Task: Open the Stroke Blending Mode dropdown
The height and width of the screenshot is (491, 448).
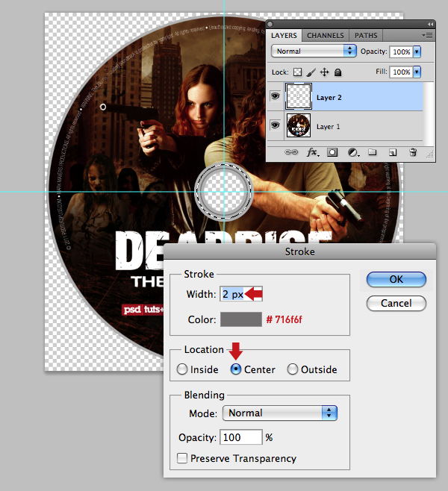Action: (280, 413)
